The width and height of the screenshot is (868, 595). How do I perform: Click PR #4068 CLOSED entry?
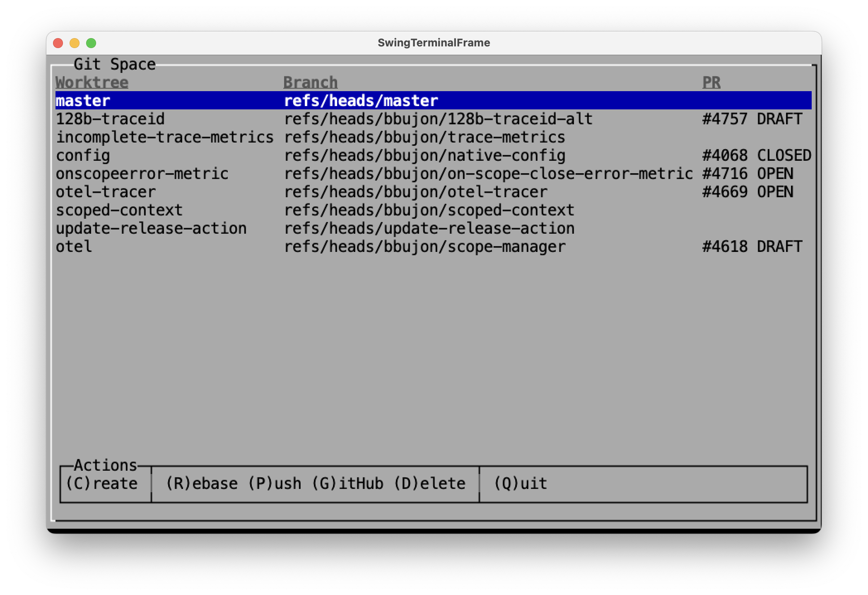coord(756,155)
